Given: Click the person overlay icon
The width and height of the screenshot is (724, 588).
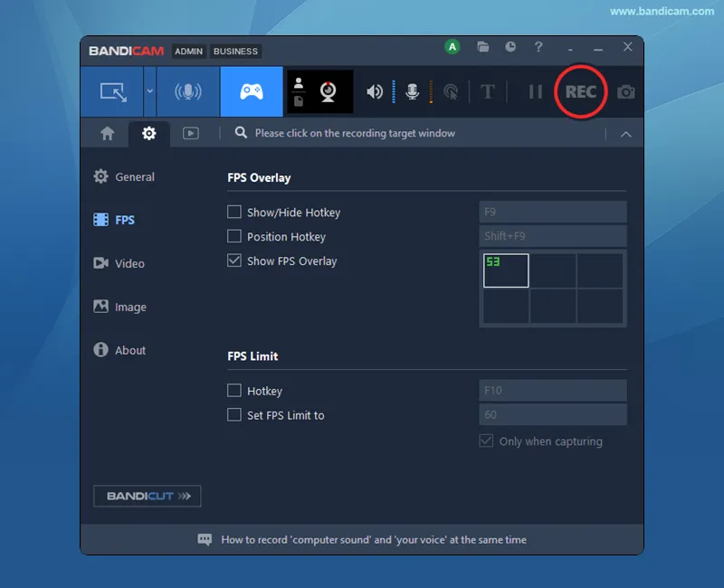Looking at the screenshot, I should pos(299,83).
